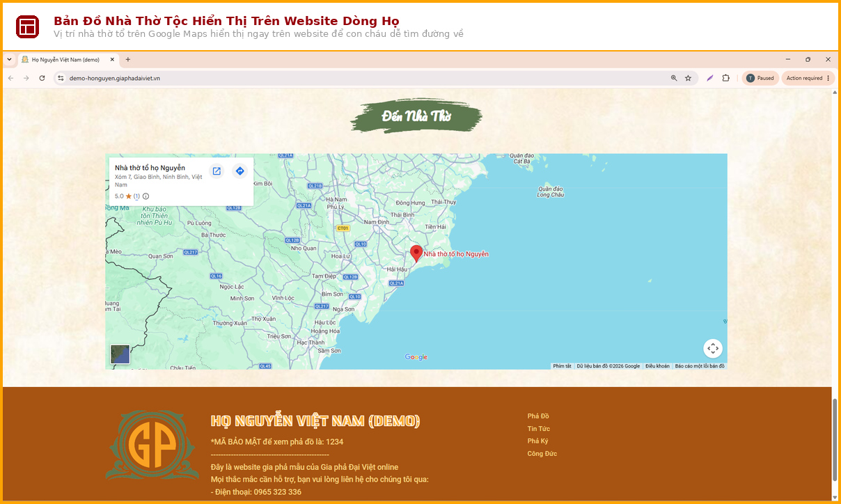Open the 'Công Đức' footer link

tap(542, 454)
